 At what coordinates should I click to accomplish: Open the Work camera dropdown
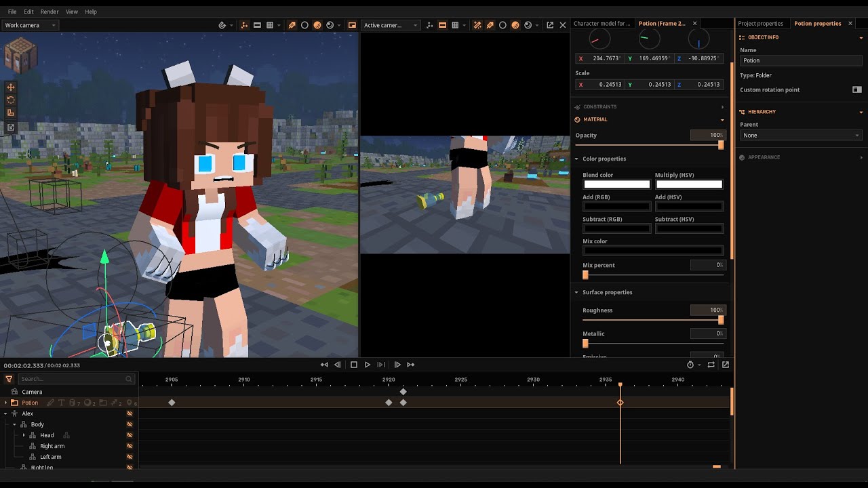pyautogui.click(x=30, y=25)
